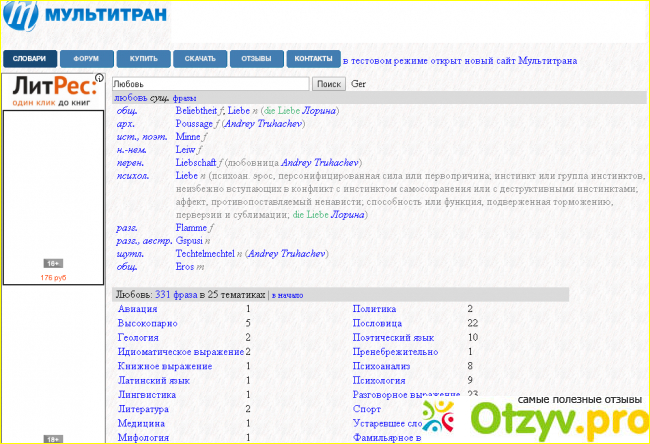
Task: Open the фразы link near the headword
Action: point(185,100)
